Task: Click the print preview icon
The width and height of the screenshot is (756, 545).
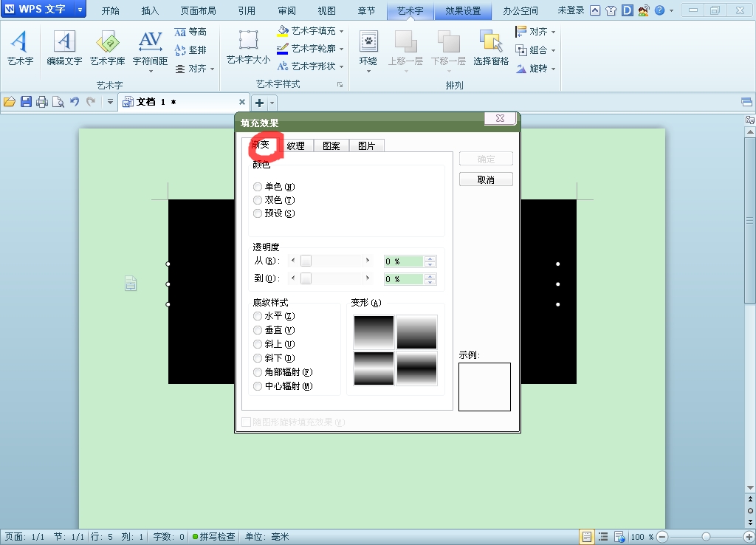Action: point(58,102)
